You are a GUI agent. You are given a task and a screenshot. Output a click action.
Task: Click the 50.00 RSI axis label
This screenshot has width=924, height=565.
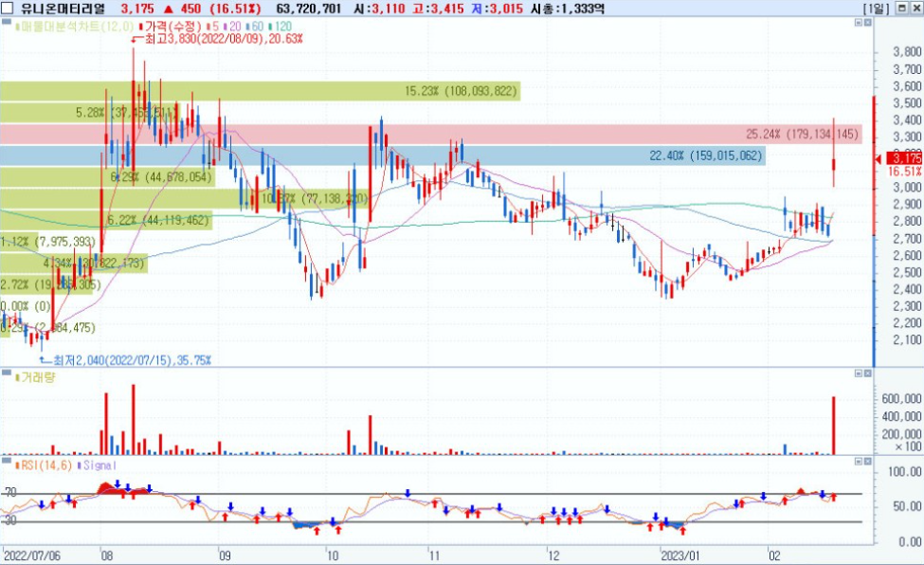[908, 506]
